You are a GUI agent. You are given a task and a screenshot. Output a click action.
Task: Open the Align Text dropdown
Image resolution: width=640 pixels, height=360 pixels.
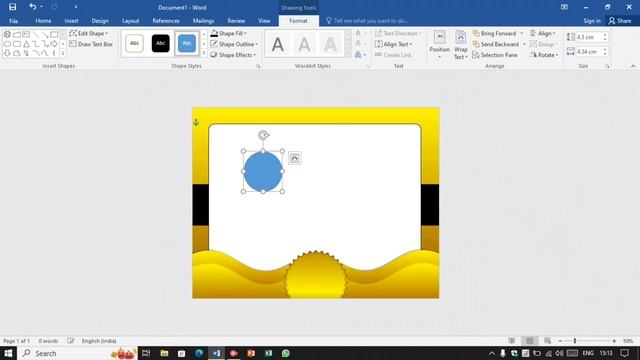[393, 44]
